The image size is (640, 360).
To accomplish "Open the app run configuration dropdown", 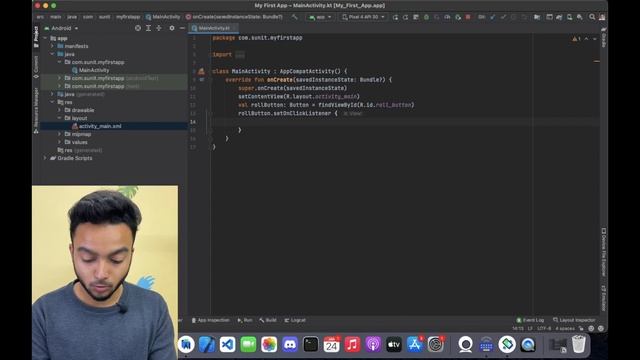I will pyautogui.click(x=320, y=17).
